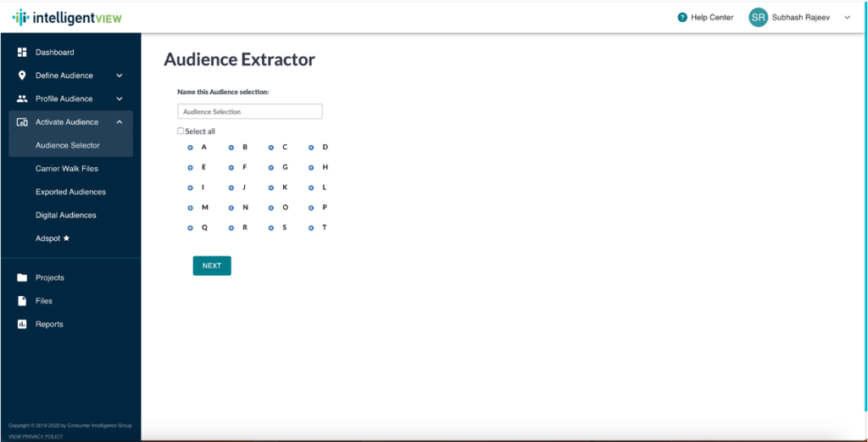
Task: Focus the Audience Selection name field
Action: (x=250, y=111)
